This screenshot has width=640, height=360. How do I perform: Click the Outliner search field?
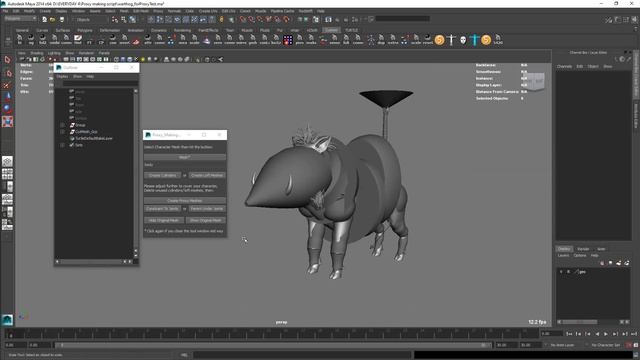click(x=100, y=84)
